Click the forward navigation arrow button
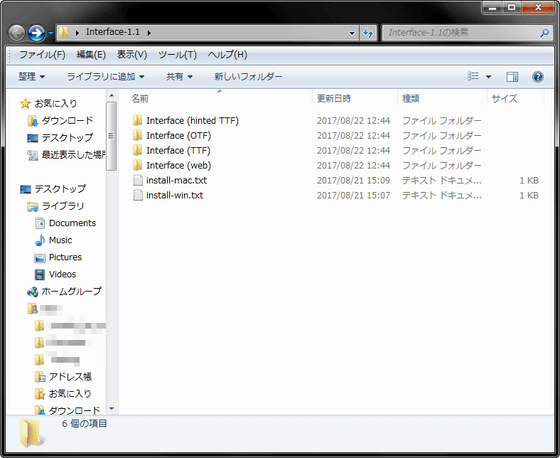Screen dimensions: 560x458 coord(36,33)
